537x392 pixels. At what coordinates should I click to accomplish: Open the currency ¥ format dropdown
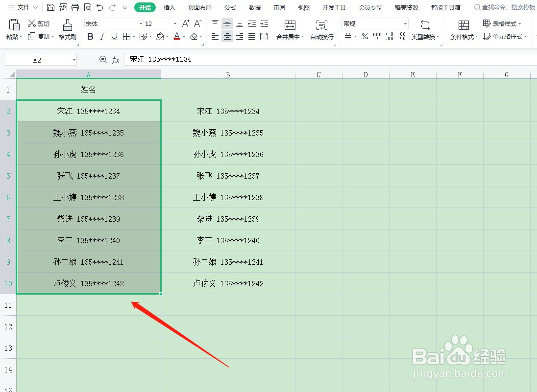(x=355, y=36)
